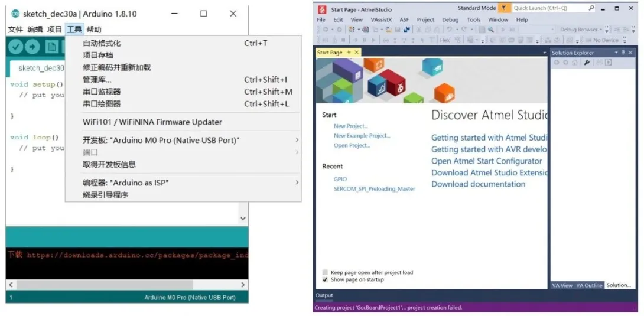Screen dimensions: 644x316
Task: Select 串口监视器 from the tools menu
Action: coord(102,92)
